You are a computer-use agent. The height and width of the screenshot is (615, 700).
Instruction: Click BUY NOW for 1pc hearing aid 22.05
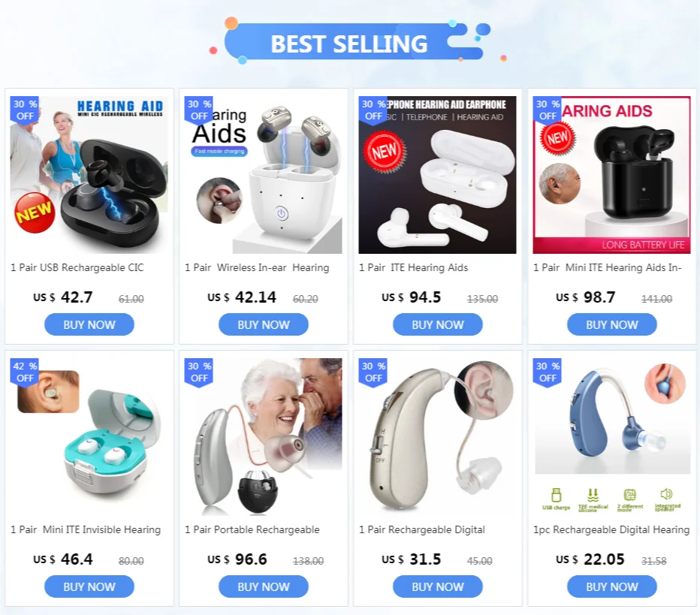(x=611, y=586)
